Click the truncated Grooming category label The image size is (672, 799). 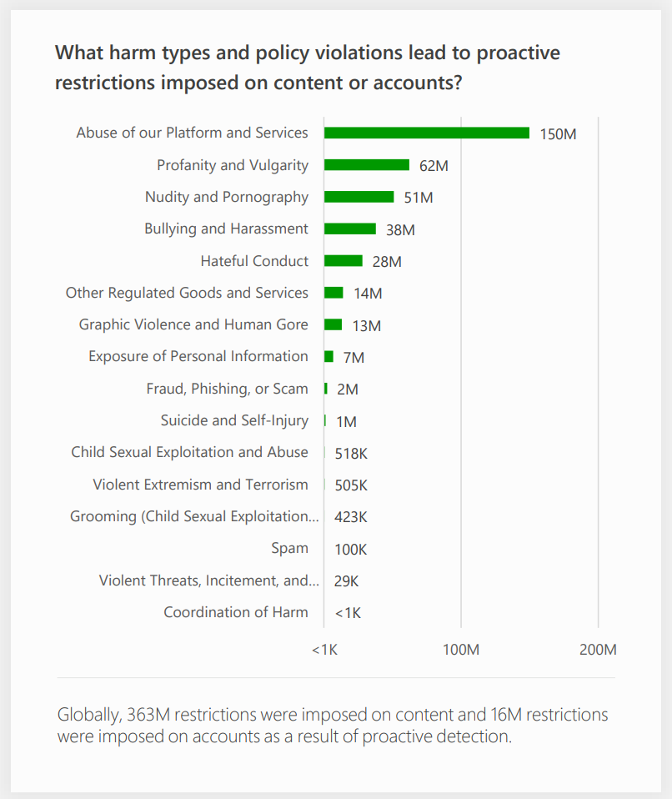click(x=194, y=516)
